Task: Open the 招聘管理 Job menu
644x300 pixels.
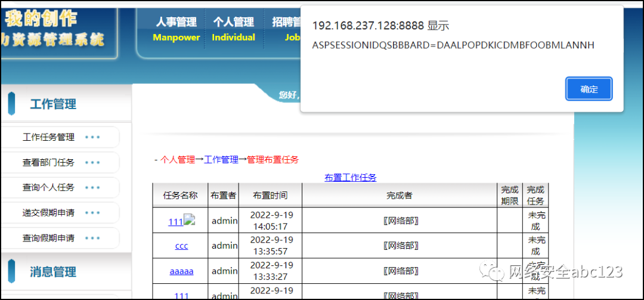Action: (286, 29)
